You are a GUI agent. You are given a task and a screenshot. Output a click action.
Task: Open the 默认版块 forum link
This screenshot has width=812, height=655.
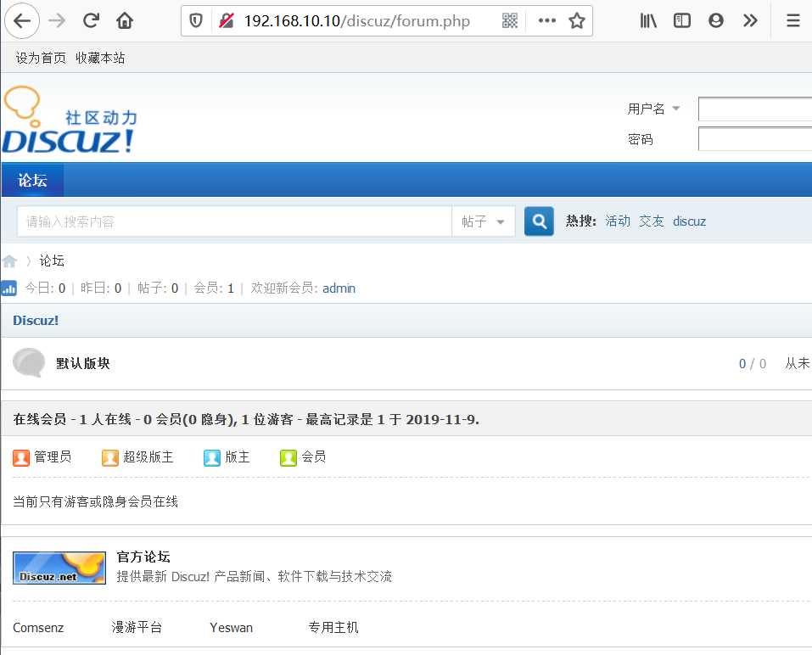83,363
